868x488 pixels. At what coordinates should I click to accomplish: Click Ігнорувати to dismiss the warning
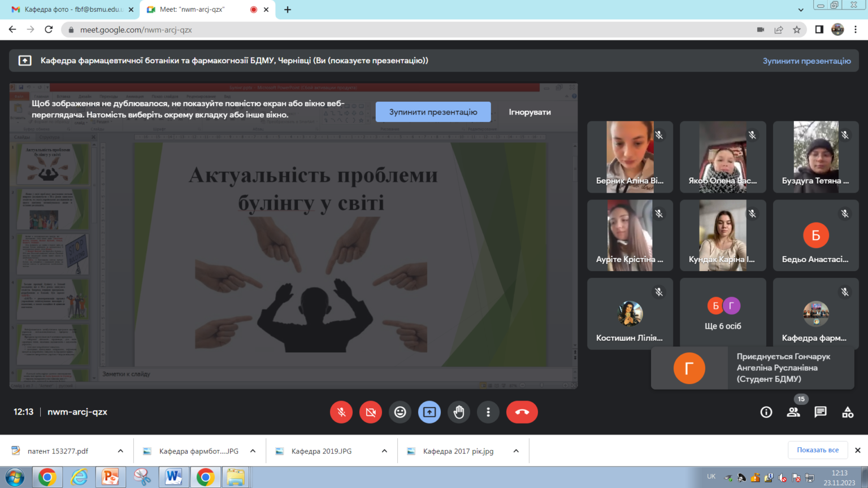point(530,112)
